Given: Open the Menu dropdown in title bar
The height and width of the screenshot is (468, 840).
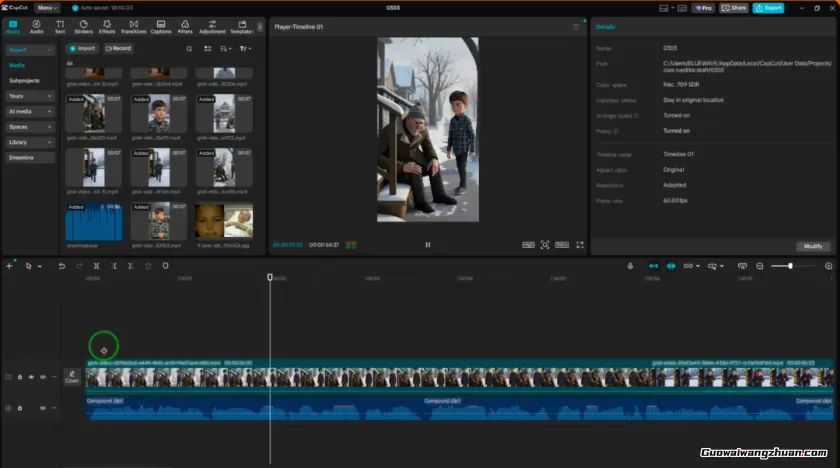Looking at the screenshot, I should [47, 7].
